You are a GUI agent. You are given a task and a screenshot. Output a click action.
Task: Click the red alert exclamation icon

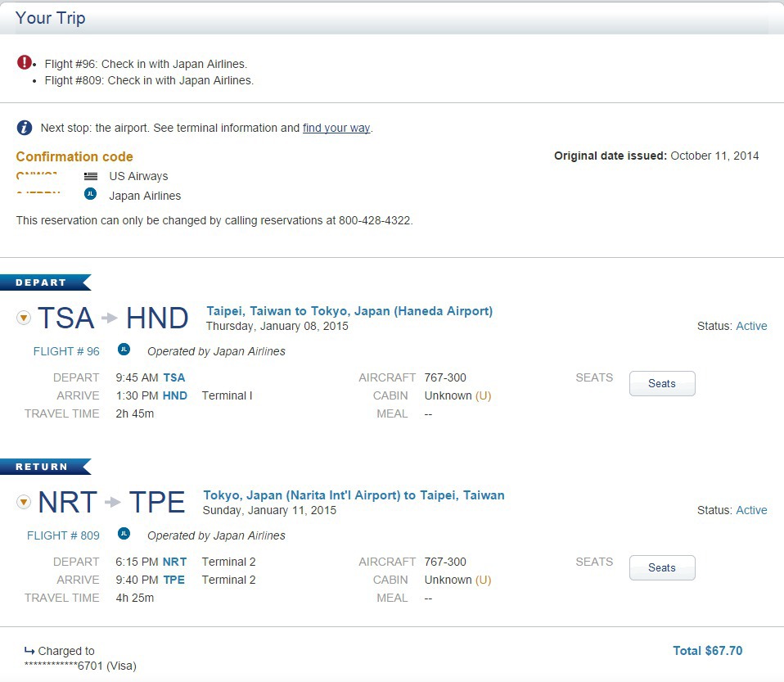[x=24, y=62]
